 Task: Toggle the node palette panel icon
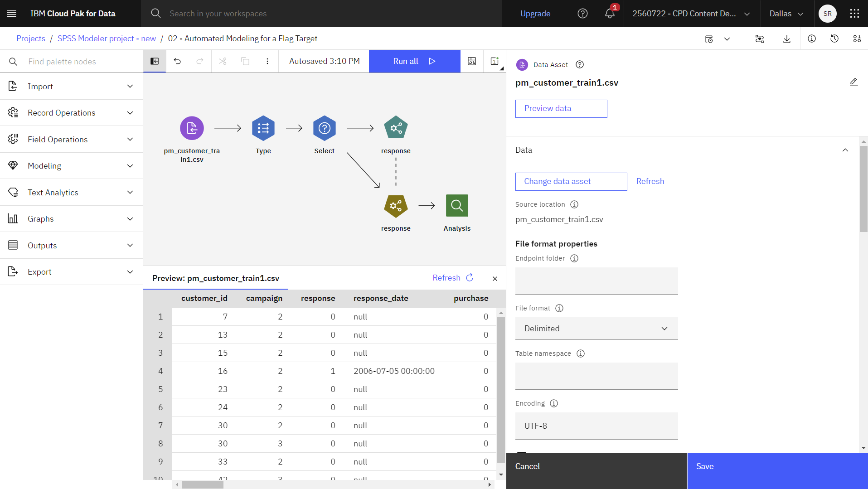155,61
